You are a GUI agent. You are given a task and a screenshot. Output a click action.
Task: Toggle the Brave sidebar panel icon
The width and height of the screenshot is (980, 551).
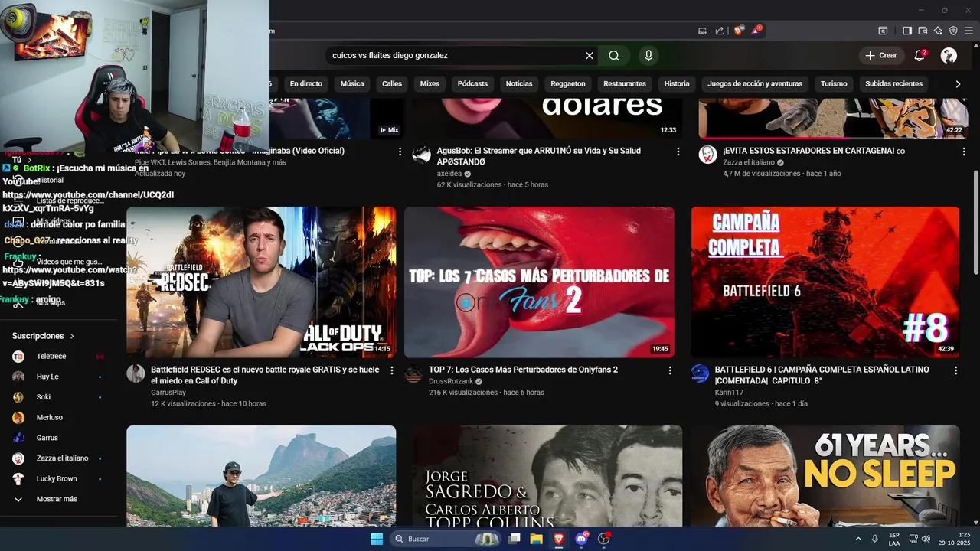907,31
